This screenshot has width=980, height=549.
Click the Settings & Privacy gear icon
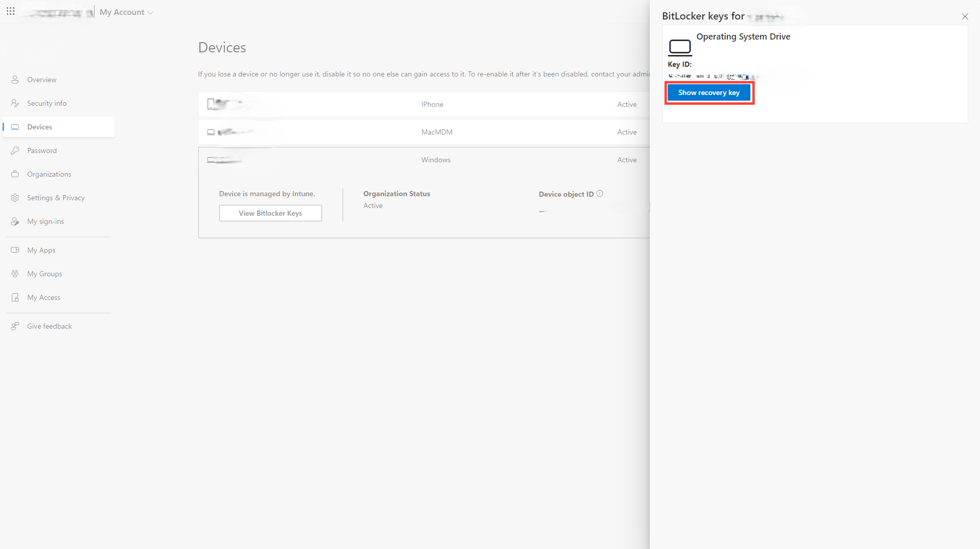(x=15, y=198)
